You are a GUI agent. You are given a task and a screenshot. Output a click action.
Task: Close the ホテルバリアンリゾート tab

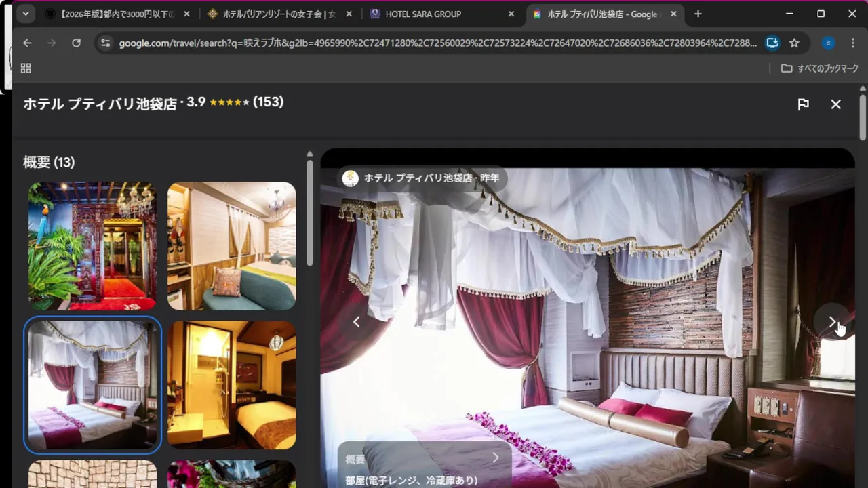click(x=349, y=14)
